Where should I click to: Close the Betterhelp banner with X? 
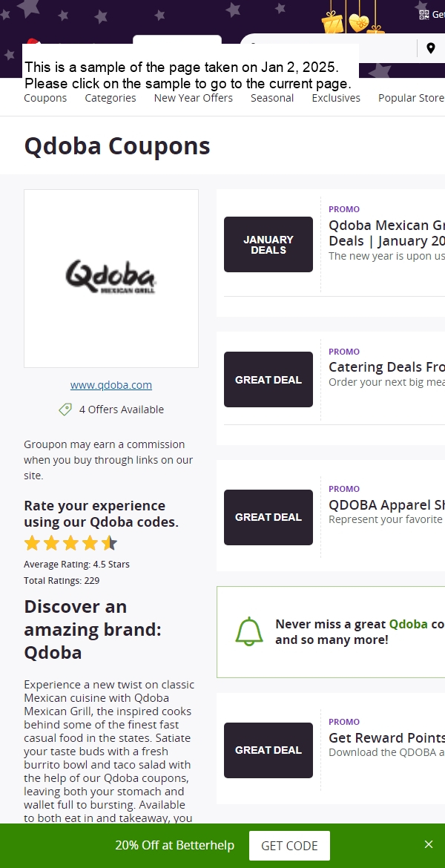(429, 844)
